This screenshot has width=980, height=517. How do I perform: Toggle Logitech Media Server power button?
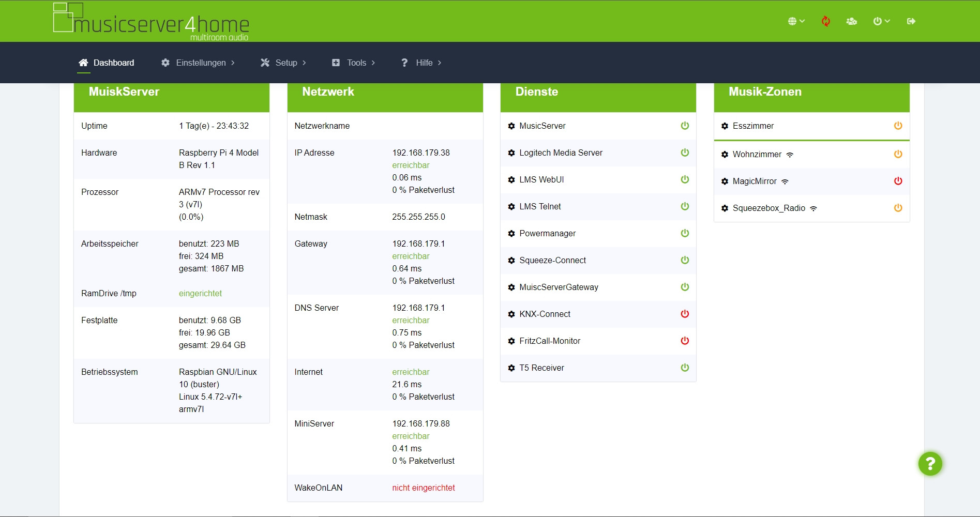point(685,153)
